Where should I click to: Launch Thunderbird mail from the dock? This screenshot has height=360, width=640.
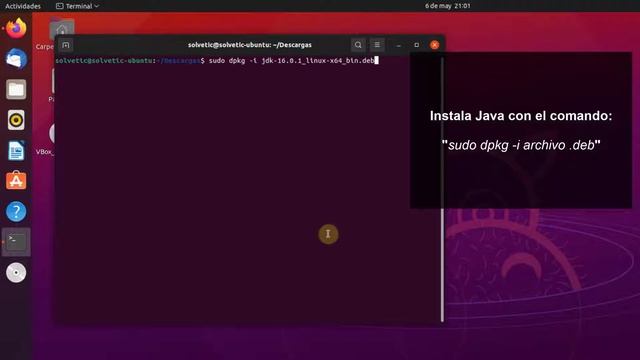point(16,59)
